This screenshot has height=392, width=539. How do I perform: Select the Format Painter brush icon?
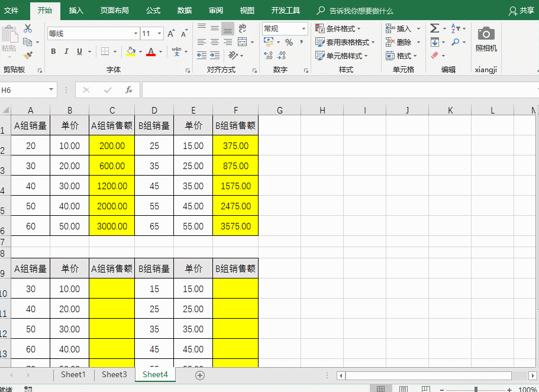[28, 55]
